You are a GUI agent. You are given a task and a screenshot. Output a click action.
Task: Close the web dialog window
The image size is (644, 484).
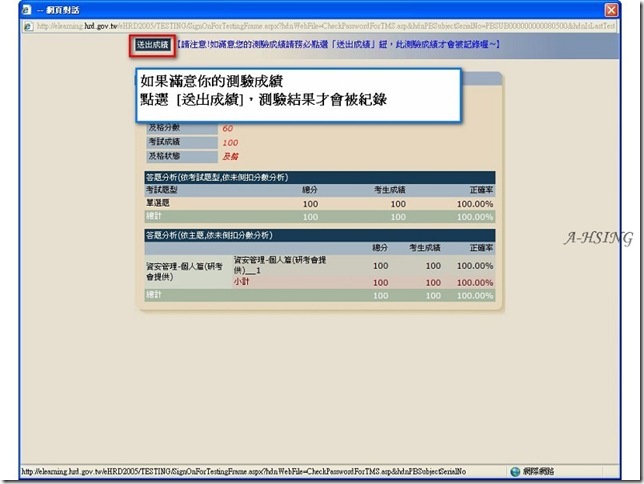tap(611, 10)
